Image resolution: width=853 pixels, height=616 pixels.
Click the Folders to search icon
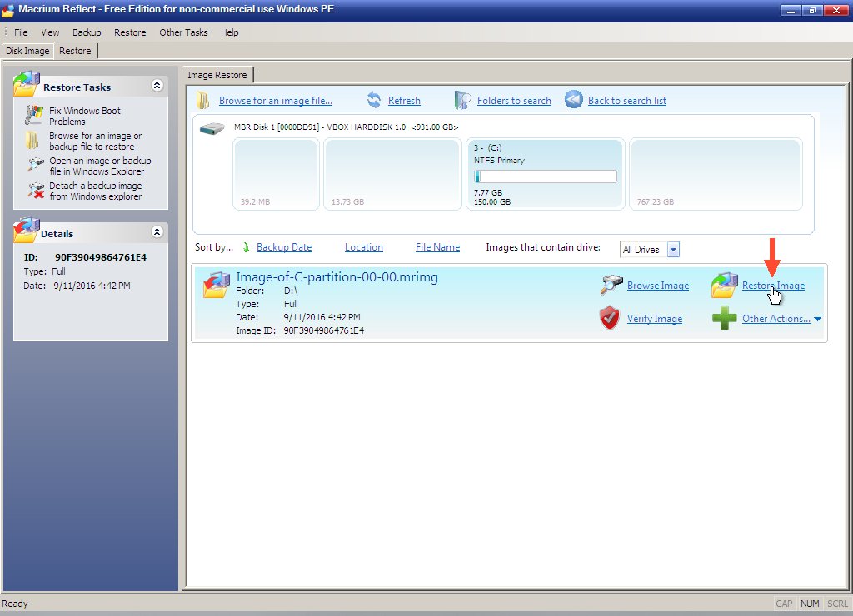(x=462, y=101)
